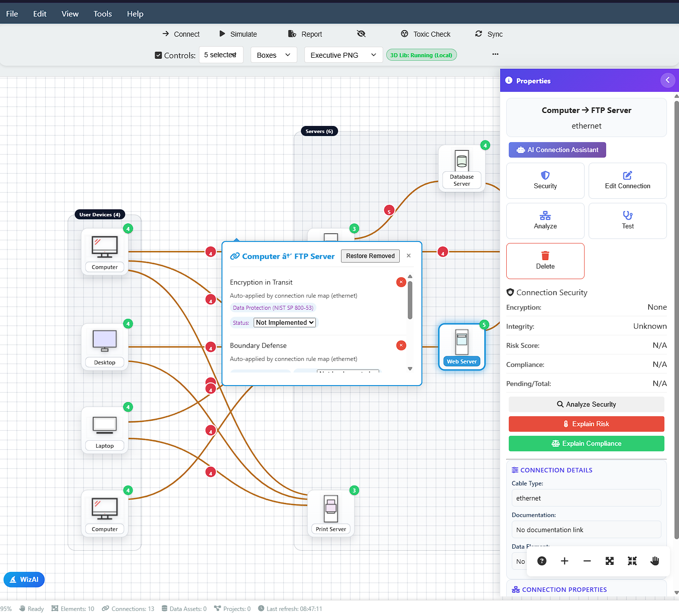Click the popup's vertical scrollbar
Screen dimensions: 679x616
[x=410, y=301]
